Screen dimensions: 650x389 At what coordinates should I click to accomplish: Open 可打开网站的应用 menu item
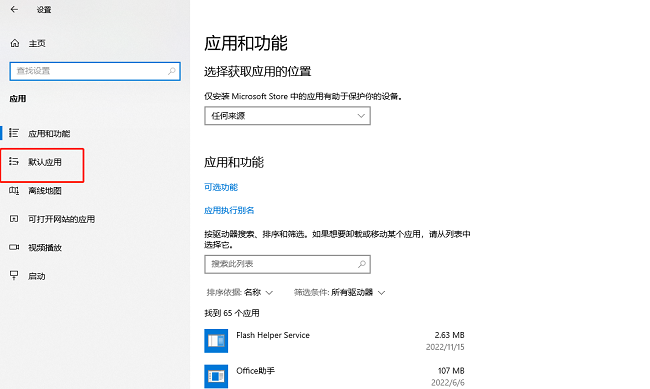61,219
